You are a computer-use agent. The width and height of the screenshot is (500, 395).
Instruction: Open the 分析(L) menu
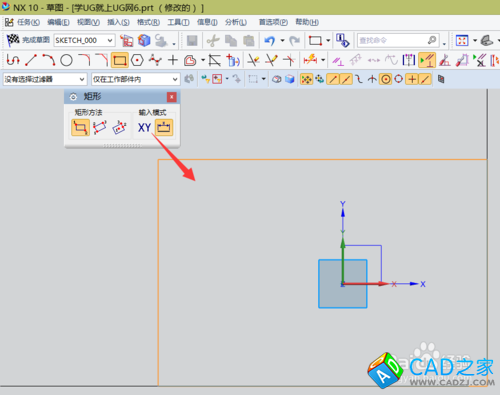point(236,22)
